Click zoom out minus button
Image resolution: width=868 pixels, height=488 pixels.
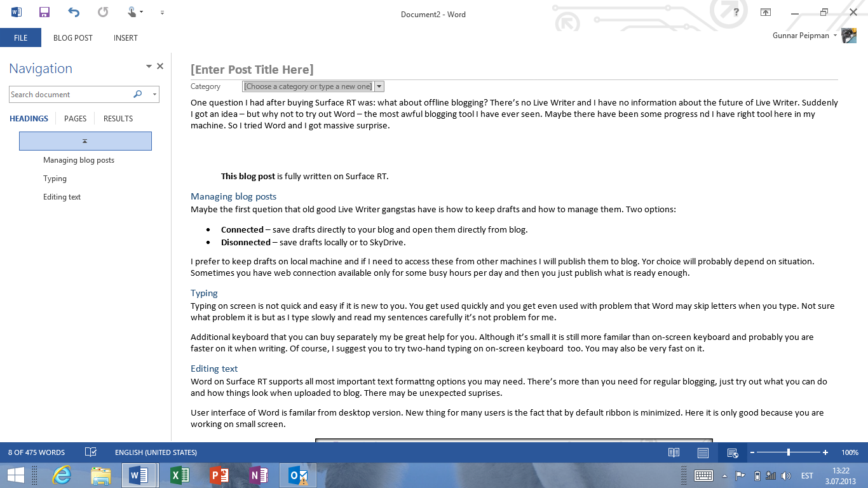pos(752,452)
